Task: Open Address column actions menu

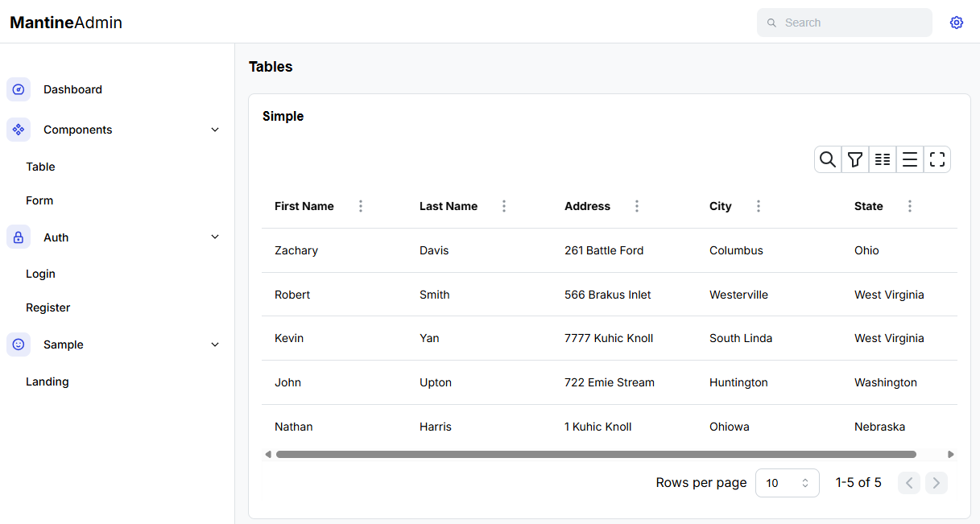Action: [637, 206]
